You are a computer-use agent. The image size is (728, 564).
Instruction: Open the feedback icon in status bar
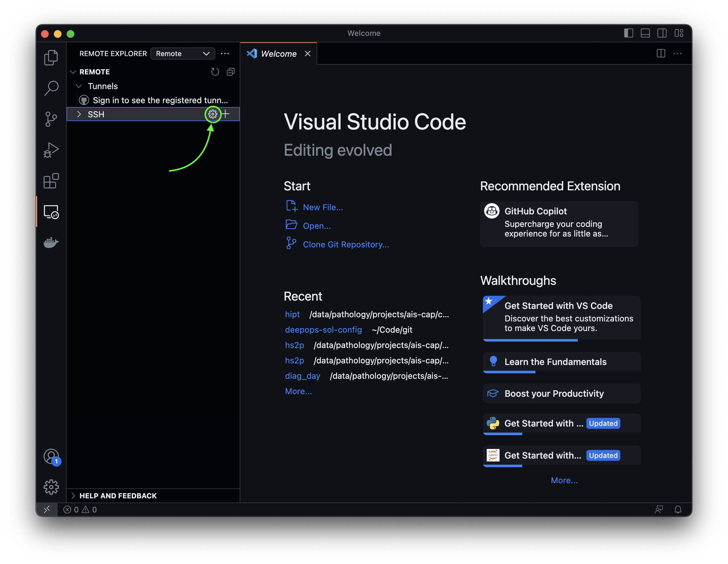coord(659,510)
